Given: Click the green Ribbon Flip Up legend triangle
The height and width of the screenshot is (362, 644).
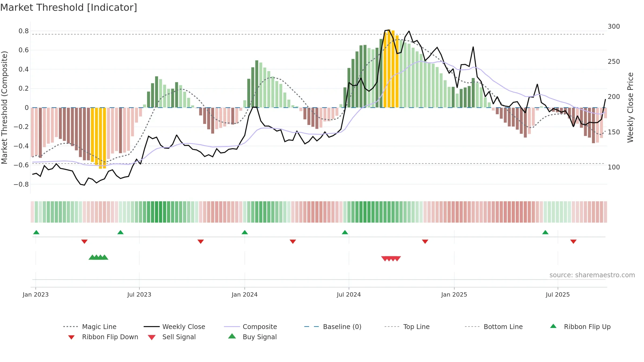Looking at the screenshot, I should (x=553, y=326).
